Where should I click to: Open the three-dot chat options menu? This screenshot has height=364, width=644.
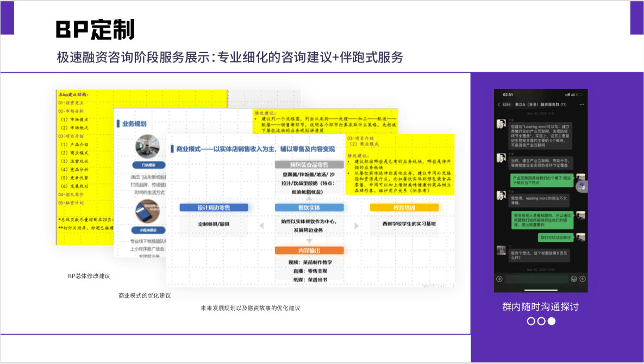[x=582, y=104]
